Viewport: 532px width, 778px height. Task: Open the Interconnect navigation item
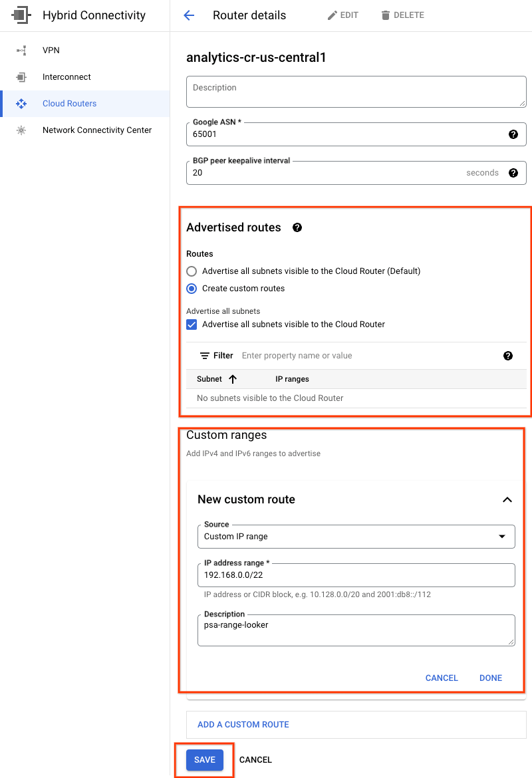point(66,77)
